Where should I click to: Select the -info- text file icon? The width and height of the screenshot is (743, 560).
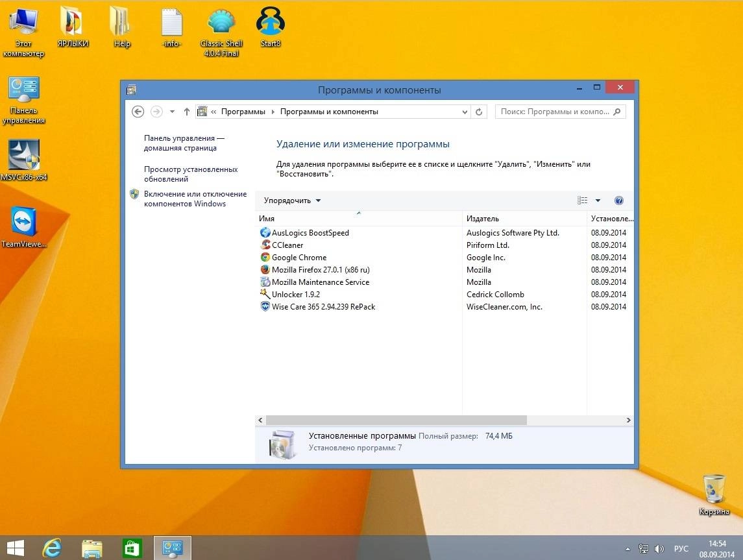tap(171, 27)
